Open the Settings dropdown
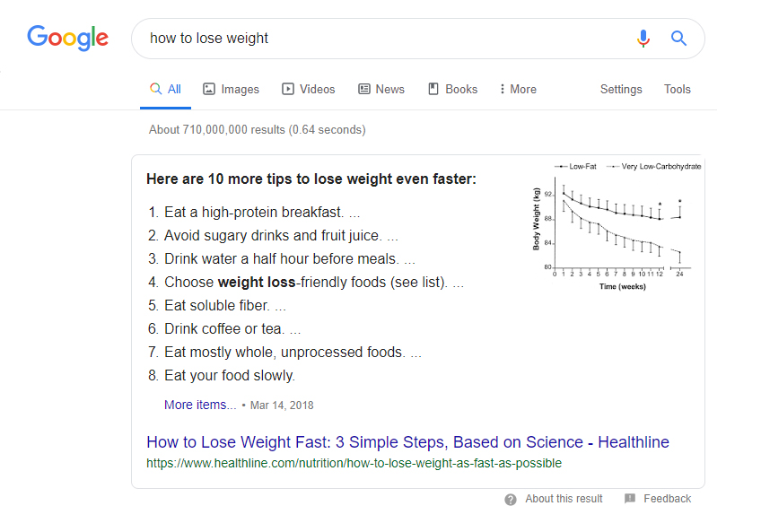This screenshot has width=761, height=532. pos(621,90)
